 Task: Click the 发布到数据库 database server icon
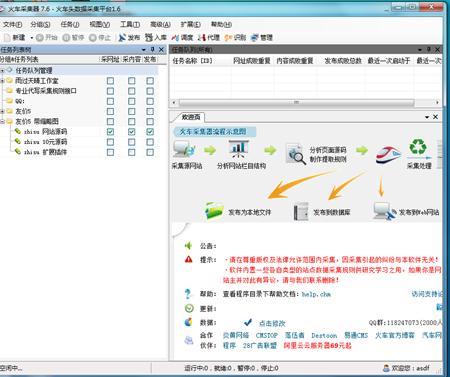301,211
